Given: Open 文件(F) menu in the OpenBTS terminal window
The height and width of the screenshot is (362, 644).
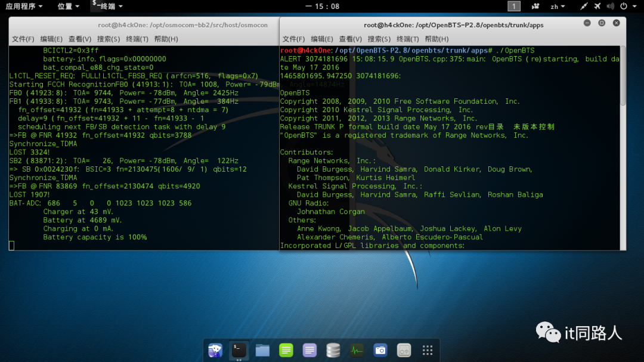Looking at the screenshot, I should (293, 39).
